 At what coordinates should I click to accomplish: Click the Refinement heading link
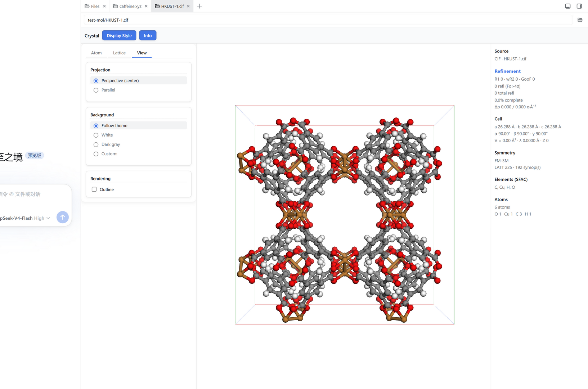coord(507,71)
